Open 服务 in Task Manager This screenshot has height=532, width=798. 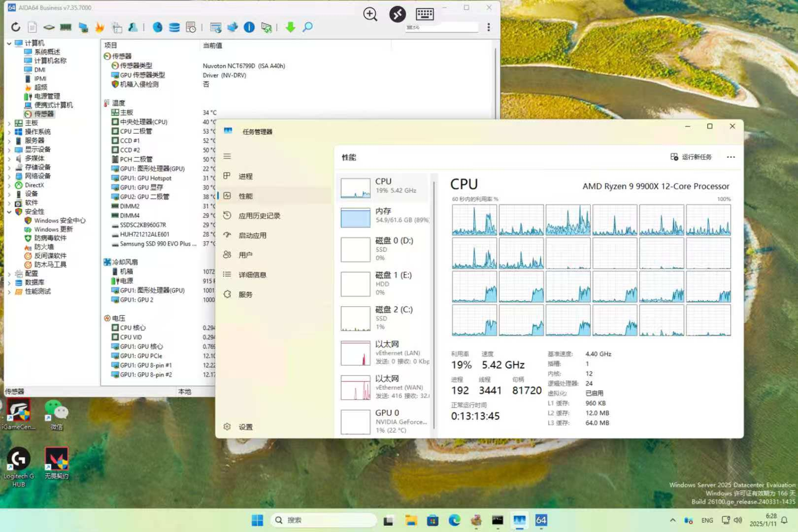[275, 295]
